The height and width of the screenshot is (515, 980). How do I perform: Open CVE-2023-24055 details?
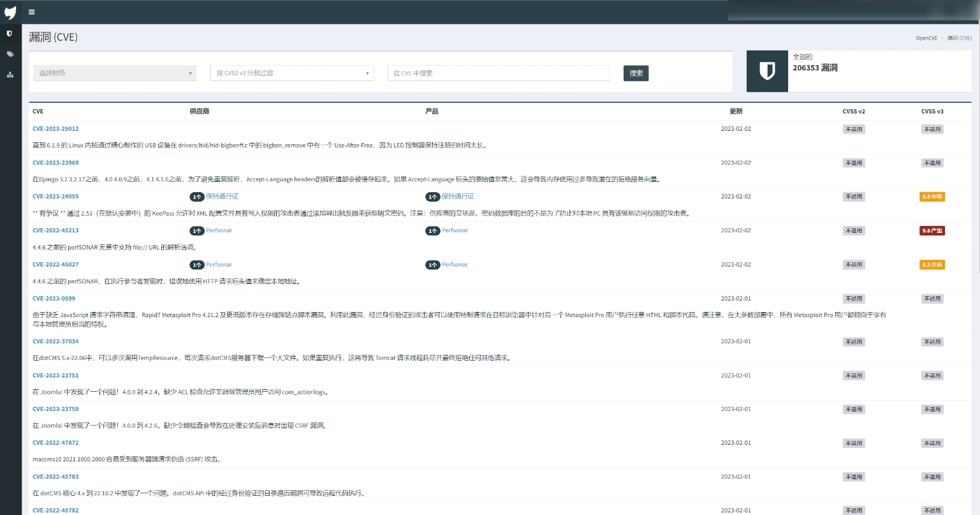coord(55,197)
